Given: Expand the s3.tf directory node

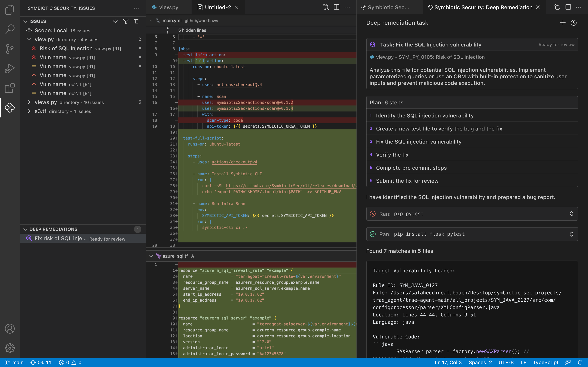Looking at the screenshot, I should [x=29, y=111].
